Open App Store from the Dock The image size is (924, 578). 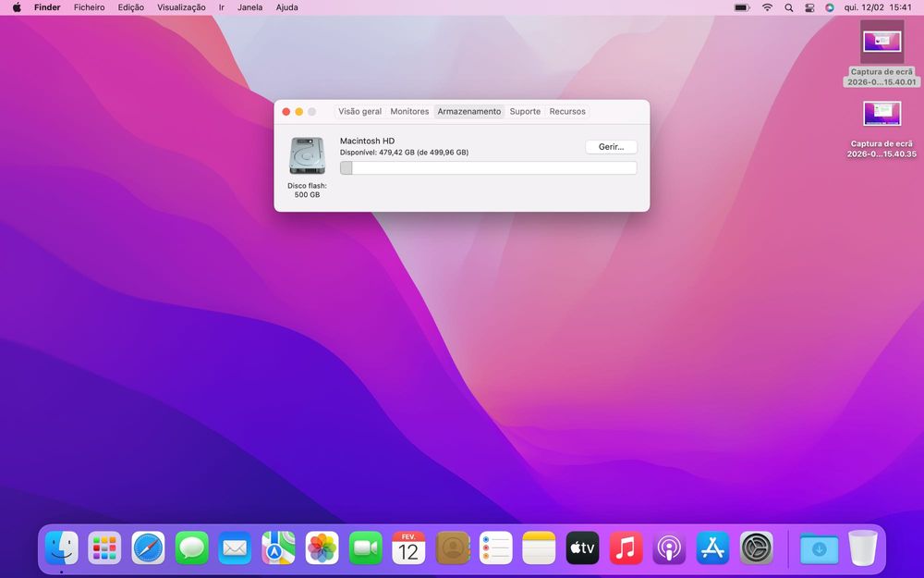(712, 547)
